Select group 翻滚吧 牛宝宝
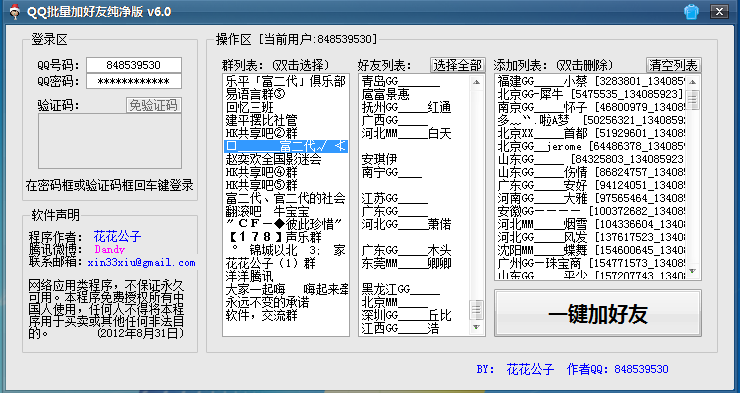The width and height of the screenshot is (740, 393). click(286, 211)
